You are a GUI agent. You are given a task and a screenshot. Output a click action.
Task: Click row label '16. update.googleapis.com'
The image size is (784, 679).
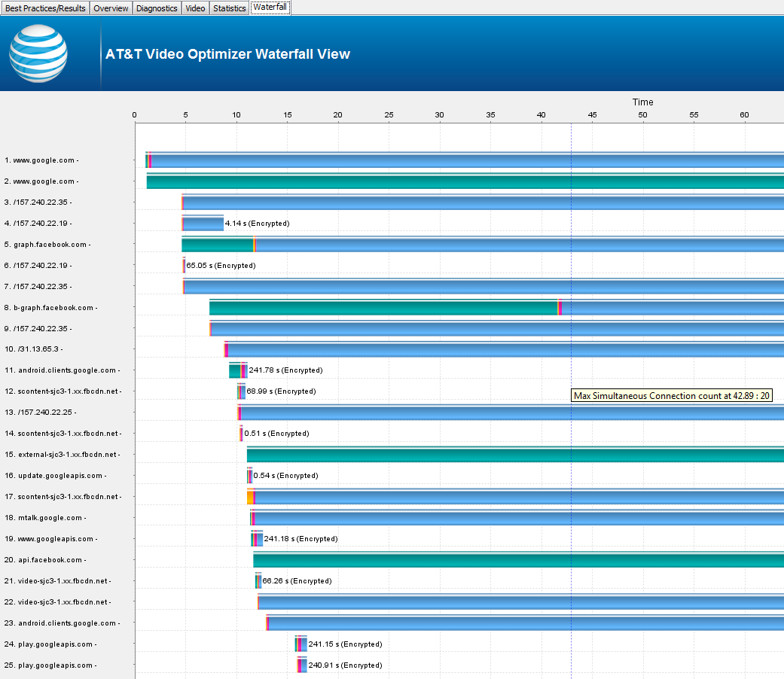point(56,476)
